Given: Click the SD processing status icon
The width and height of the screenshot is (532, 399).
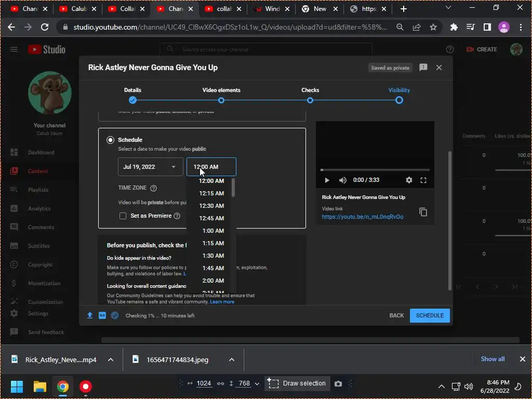Looking at the screenshot, I should tap(102, 315).
